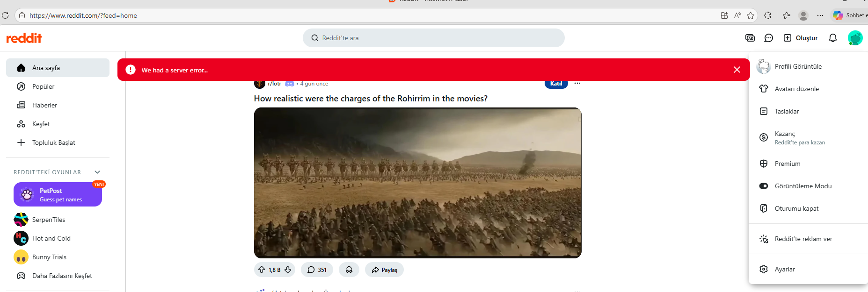Click the Katıl join button
This screenshot has width=868, height=292.
pos(556,84)
